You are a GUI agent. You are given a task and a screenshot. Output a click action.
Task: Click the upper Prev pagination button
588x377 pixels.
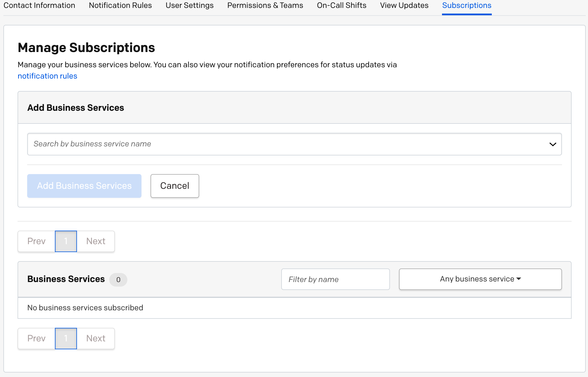[x=37, y=241]
